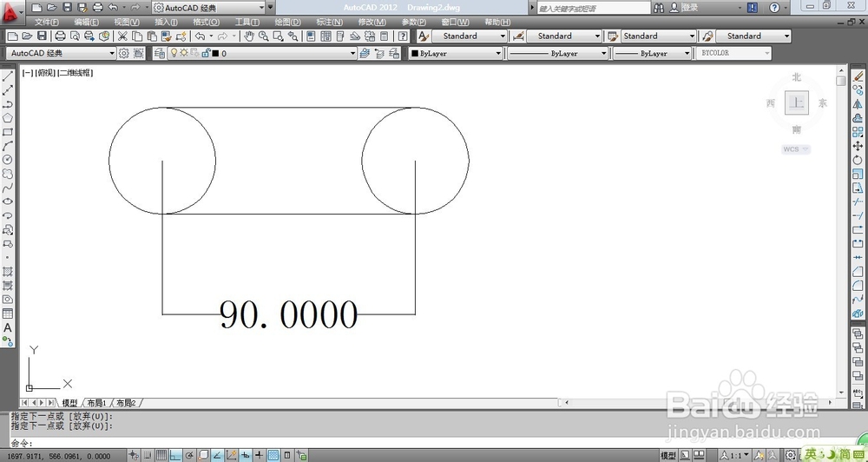This screenshot has height=462, width=868.
Task: Select the Multiline Text A tool
Action: (x=8, y=327)
